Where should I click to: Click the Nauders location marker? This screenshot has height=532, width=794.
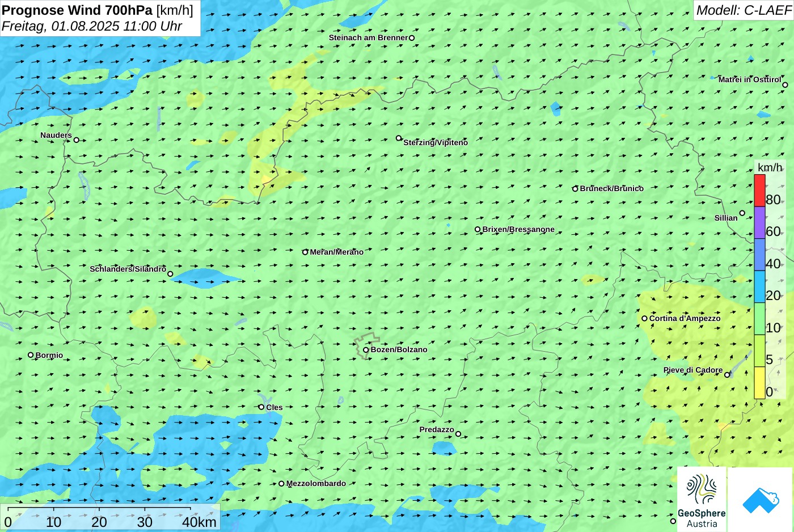77,140
